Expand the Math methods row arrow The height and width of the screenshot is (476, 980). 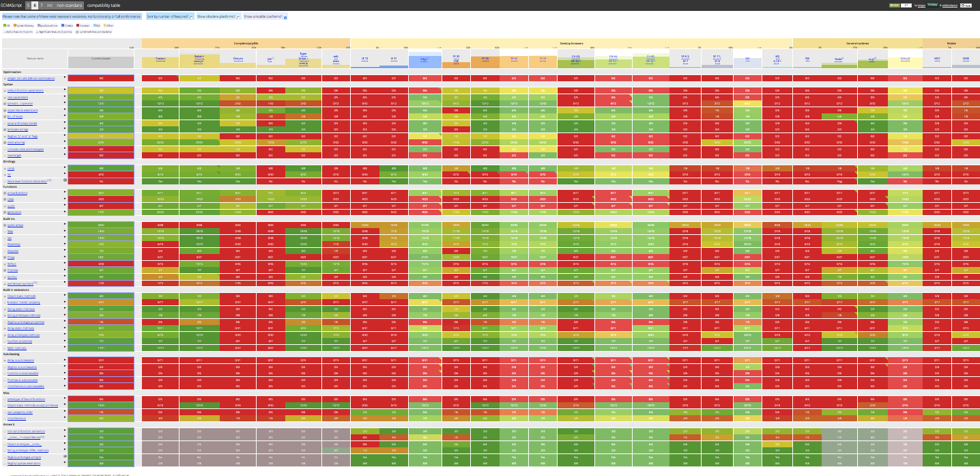click(65, 347)
